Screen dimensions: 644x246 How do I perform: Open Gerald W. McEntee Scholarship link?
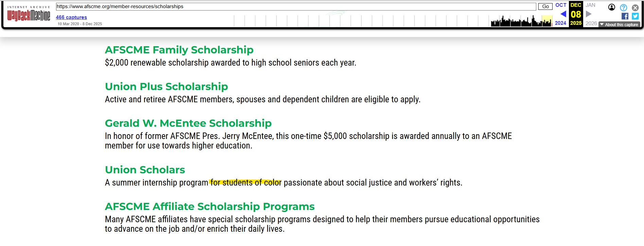pyautogui.click(x=188, y=123)
